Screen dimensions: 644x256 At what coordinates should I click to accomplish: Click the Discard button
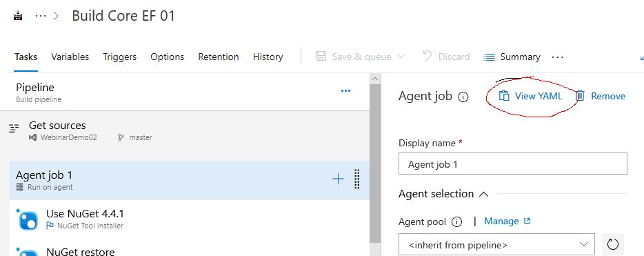[x=446, y=57]
